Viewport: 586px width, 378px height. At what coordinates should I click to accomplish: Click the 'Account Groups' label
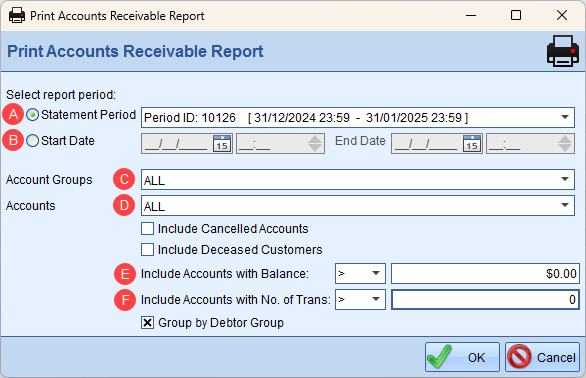pyautogui.click(x=49, y=179)
